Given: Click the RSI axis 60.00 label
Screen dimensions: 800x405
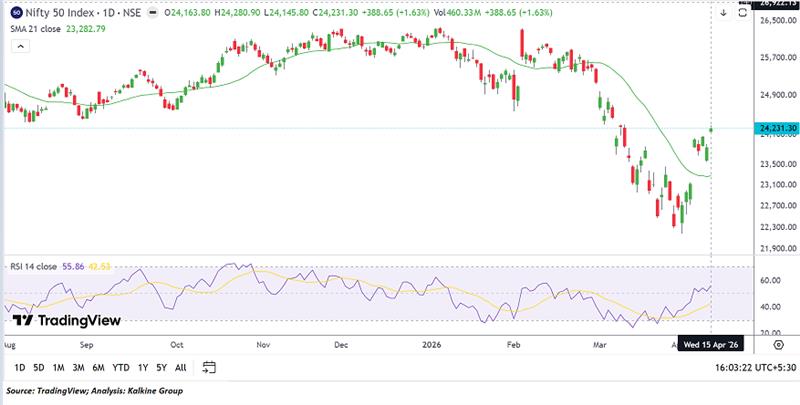Looking at the screenshot, I should pyautogui.click(x=771, y=281).
